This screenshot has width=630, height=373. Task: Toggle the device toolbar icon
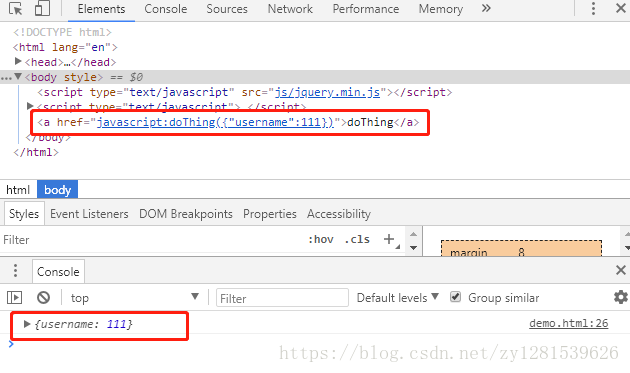click(43, 8)
